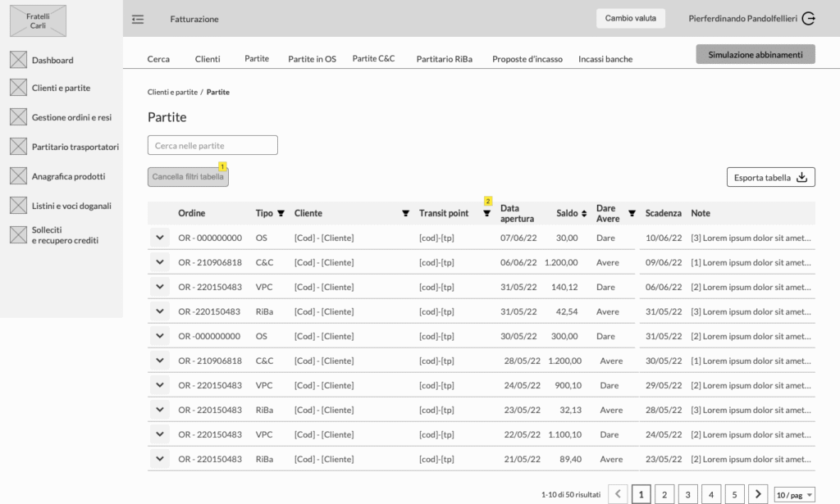Click the logout icon beside the user name
The height and width of the screenshot is (504, 840).
(808, 19)
